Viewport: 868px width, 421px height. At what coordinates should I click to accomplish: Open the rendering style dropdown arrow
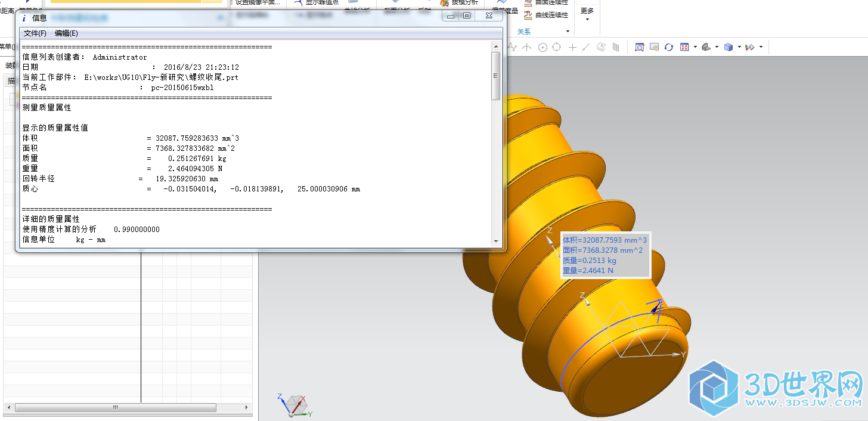(x=739, y=47)
